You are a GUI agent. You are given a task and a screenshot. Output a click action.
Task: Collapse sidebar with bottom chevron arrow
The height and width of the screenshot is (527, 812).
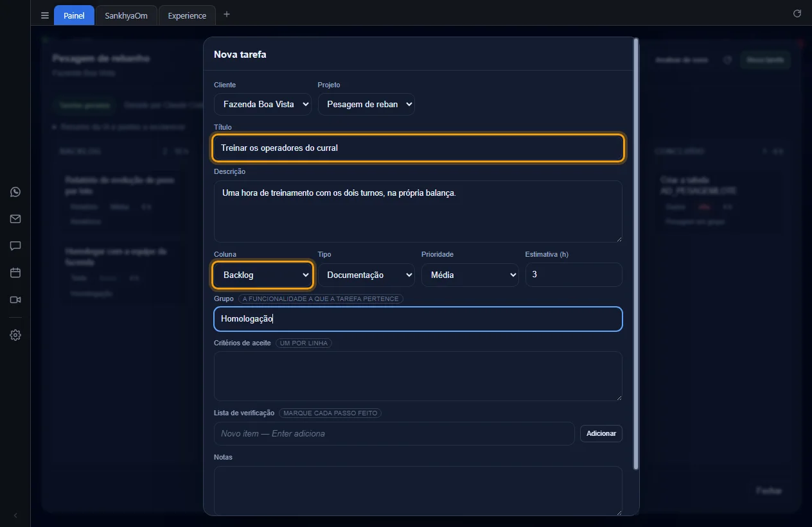click(x=15, y=515)
